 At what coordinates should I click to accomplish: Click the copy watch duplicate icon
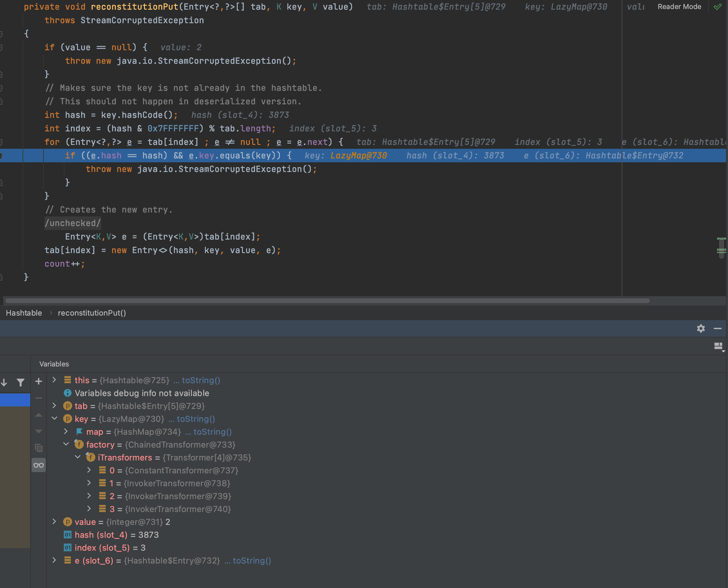(x=39, y=448)
